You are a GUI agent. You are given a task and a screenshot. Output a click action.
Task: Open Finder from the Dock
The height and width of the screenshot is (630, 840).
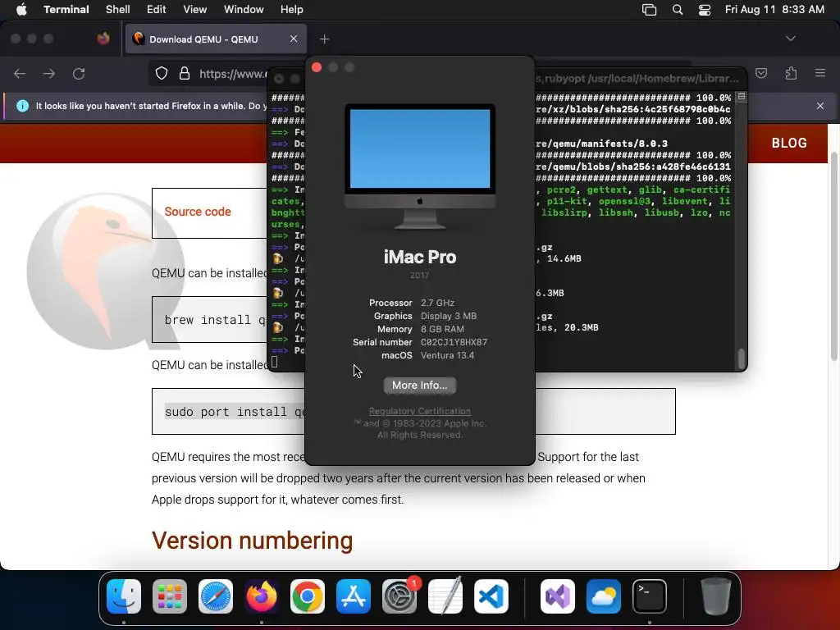click(x=124, y=596)
